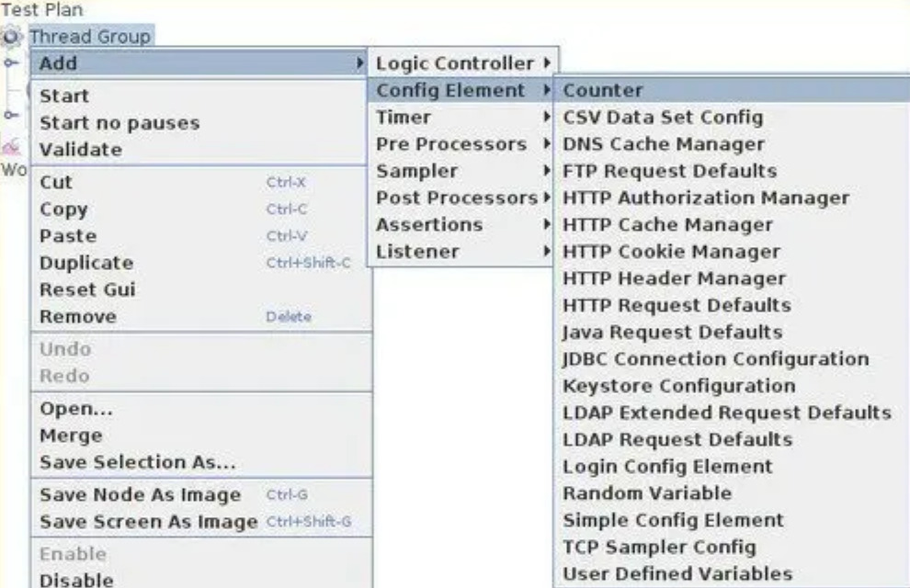Select HTTP Cookie Manager

671,252
